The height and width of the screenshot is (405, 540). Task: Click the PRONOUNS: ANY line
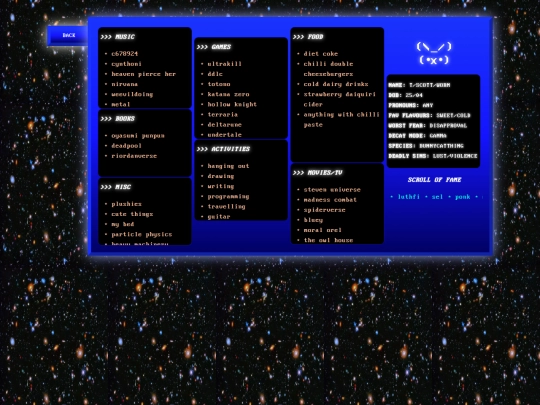[x=411, y=105]
